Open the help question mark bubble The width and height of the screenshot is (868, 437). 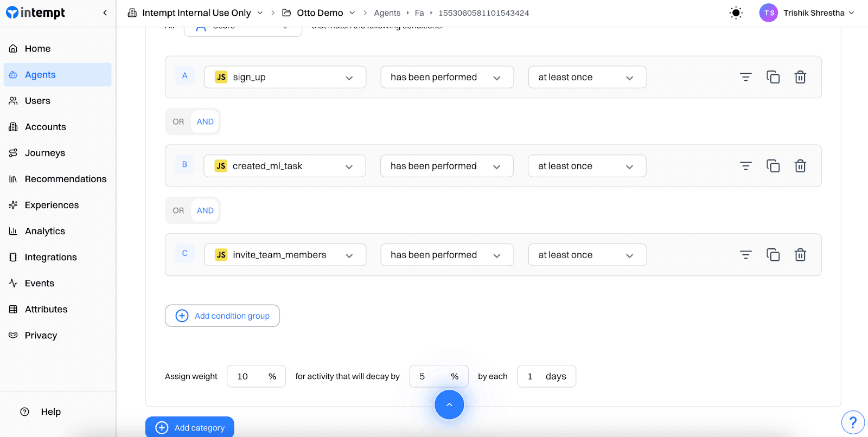click(x=852, y=422)
